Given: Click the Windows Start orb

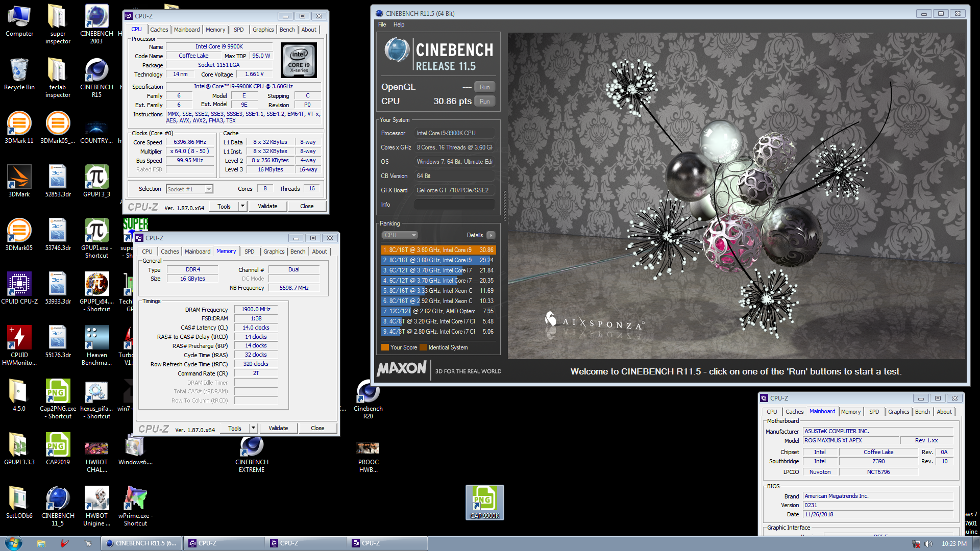Looking at the screenshot, I should (14, 543).
